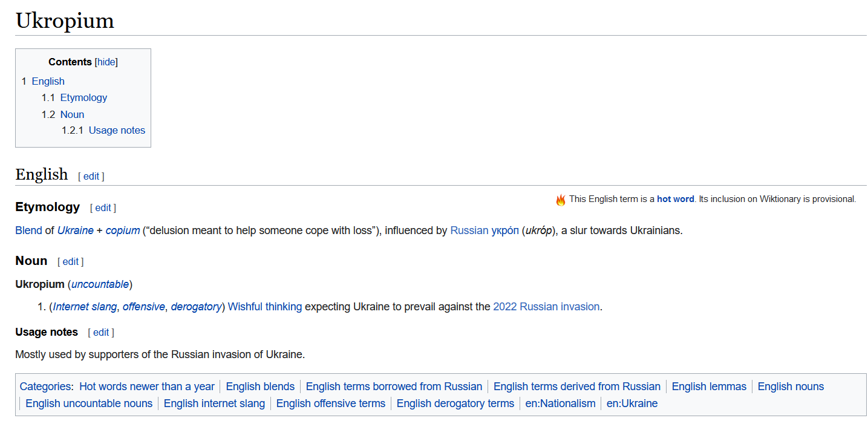The height and width of the screenshot is (421, 868).
Task: Click the flame hot word icon
Action: 561,200
